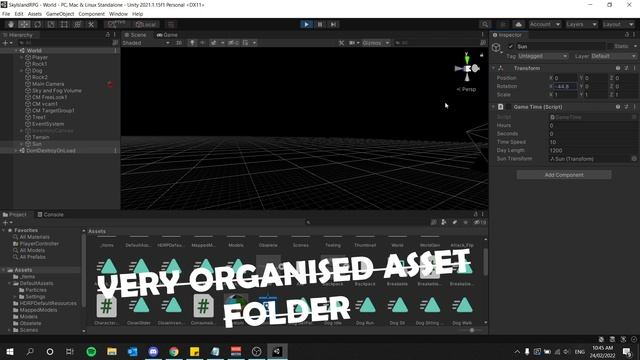Toggle scene lighting bulb icon
Image resolution: width=640 pixels, height=360 pixels.
192,43
